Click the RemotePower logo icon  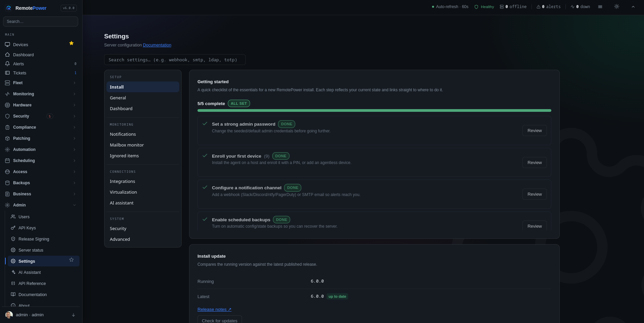tap(8, 8)
